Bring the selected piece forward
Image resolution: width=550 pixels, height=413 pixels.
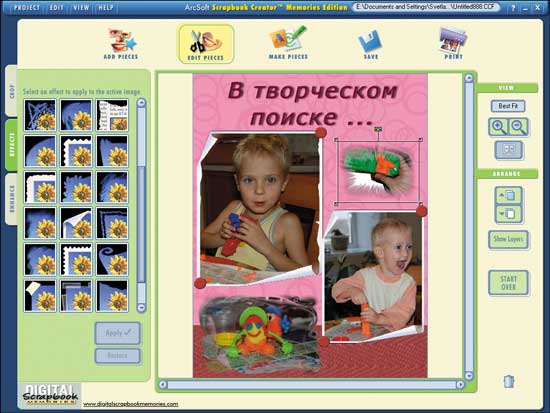pos(509,195)
